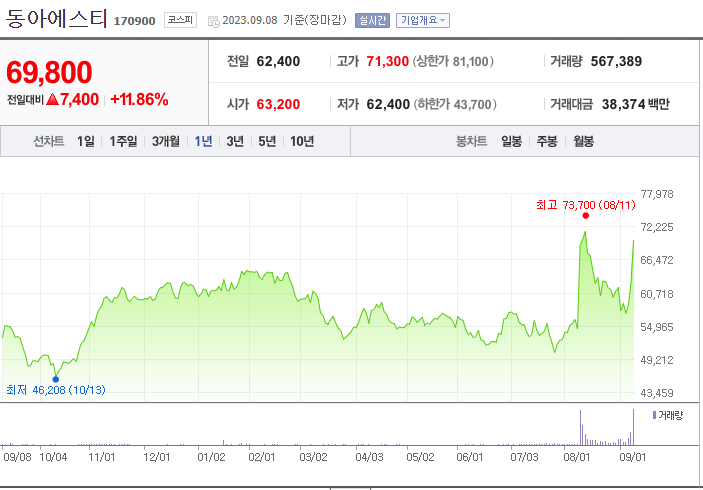The height and width of the screenshot is (490, 703).
Task: Select the 10년 line chart period
Action: 302,141
